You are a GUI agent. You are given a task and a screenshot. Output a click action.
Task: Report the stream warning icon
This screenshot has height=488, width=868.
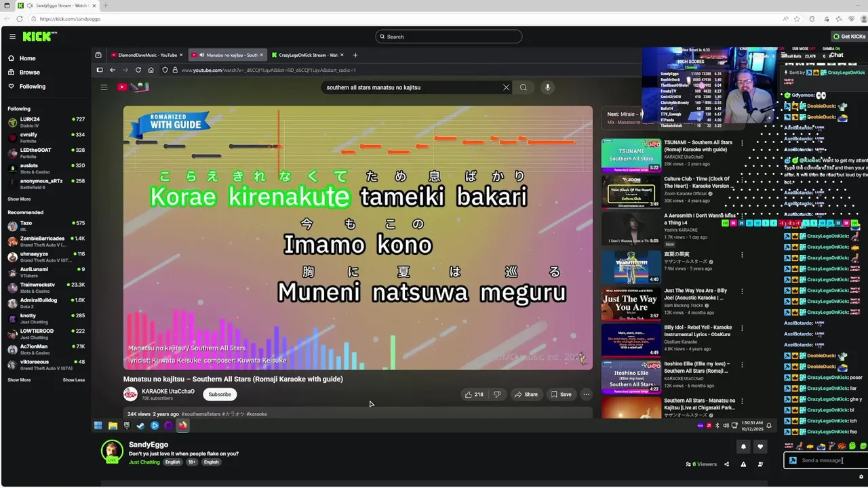click(x=743, y=464)
